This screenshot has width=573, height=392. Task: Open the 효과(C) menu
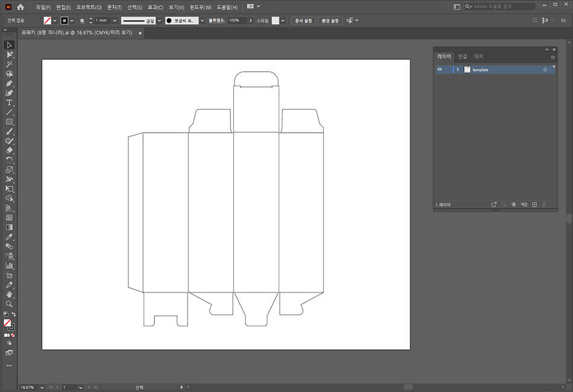pyautogui.click(x=155, y=7)
